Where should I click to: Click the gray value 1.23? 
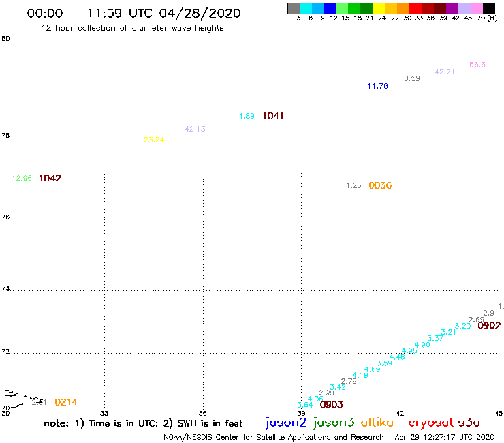pos(353,185)
